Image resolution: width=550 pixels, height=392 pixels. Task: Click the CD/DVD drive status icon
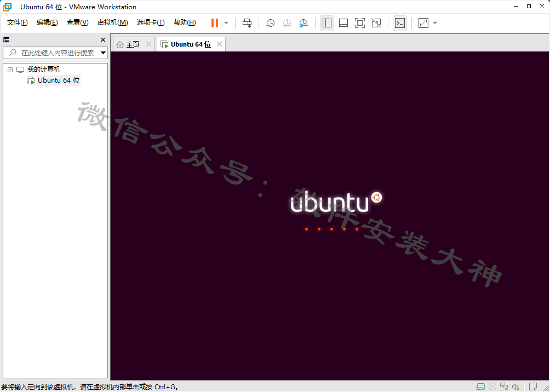coord(492,387)
